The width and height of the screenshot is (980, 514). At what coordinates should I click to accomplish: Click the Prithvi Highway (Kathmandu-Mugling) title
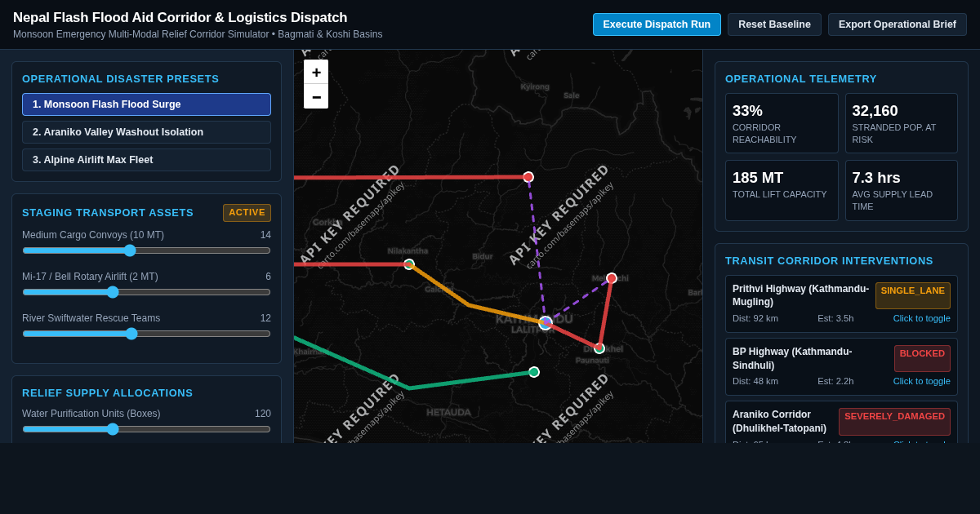800,295
